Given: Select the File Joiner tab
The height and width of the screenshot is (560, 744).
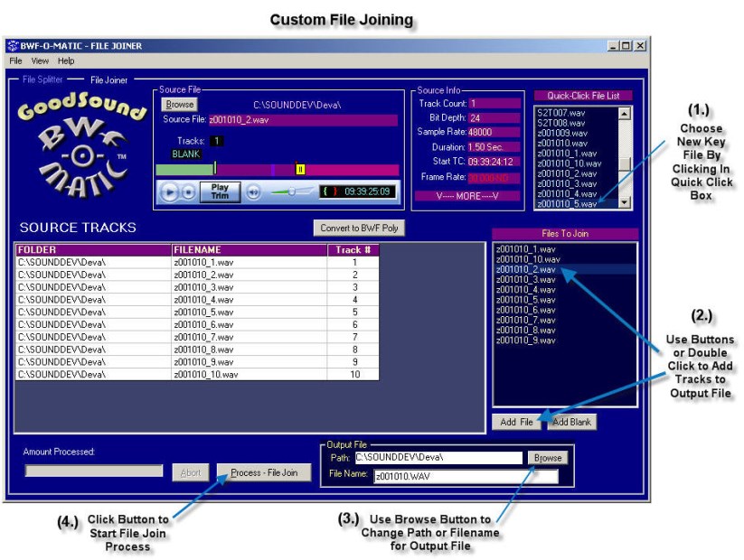Looking at the screenshot, I should [108, 80].
